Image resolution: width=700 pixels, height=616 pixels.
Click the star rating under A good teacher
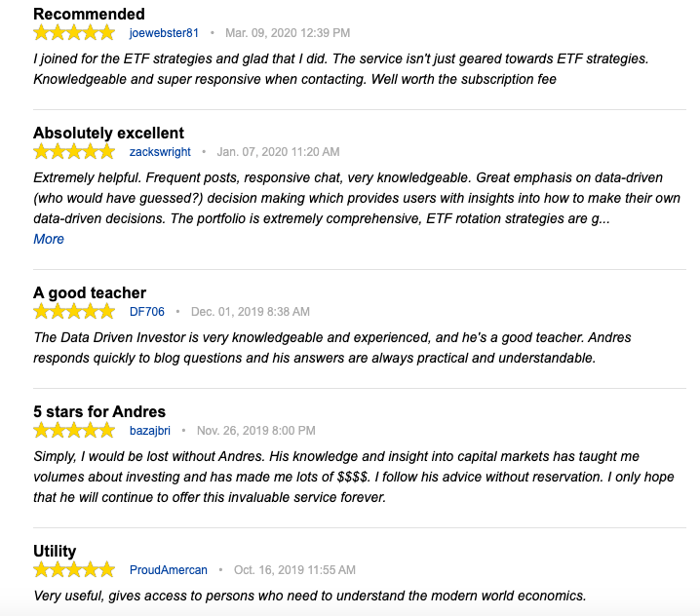tap(73, 311)
